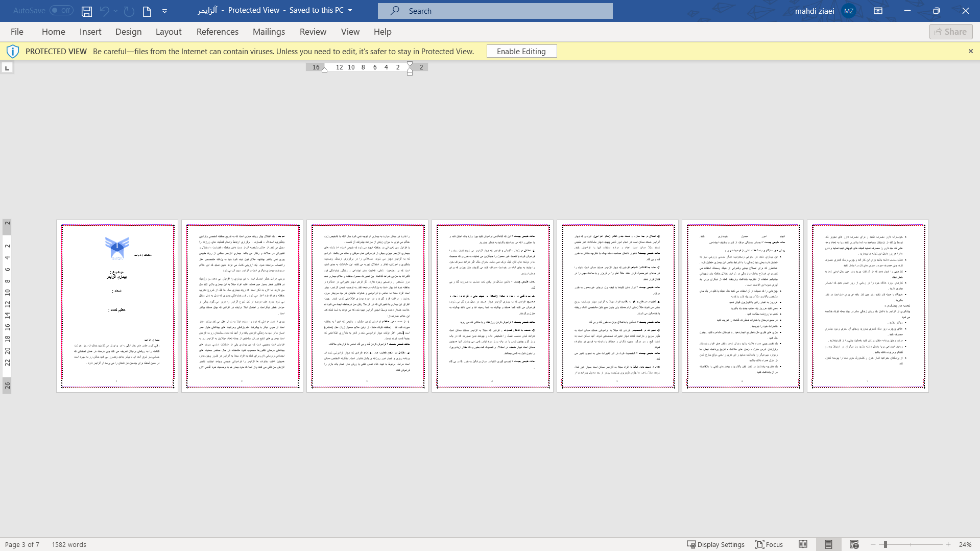Click the Protected View shield icon
The height and width of the screenshot is (551, 980).
pyautogui.click(x=13, y=51)
